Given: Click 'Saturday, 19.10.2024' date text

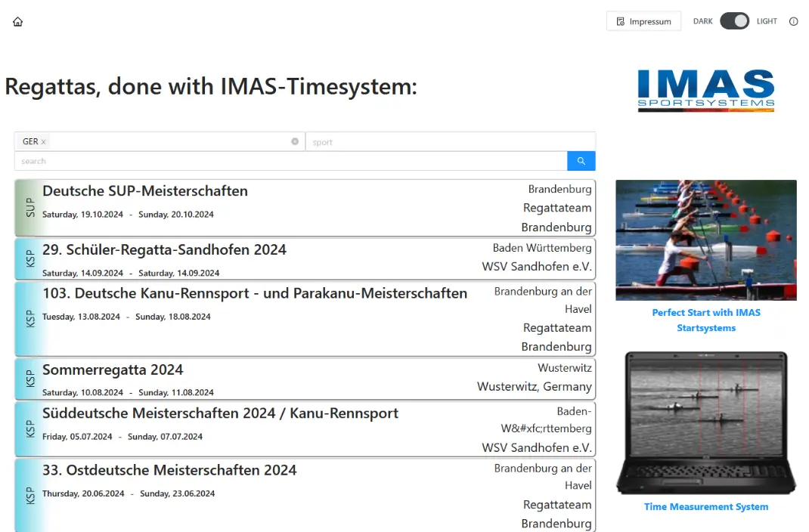Looking at the screenshot, I should click(82, 215).
